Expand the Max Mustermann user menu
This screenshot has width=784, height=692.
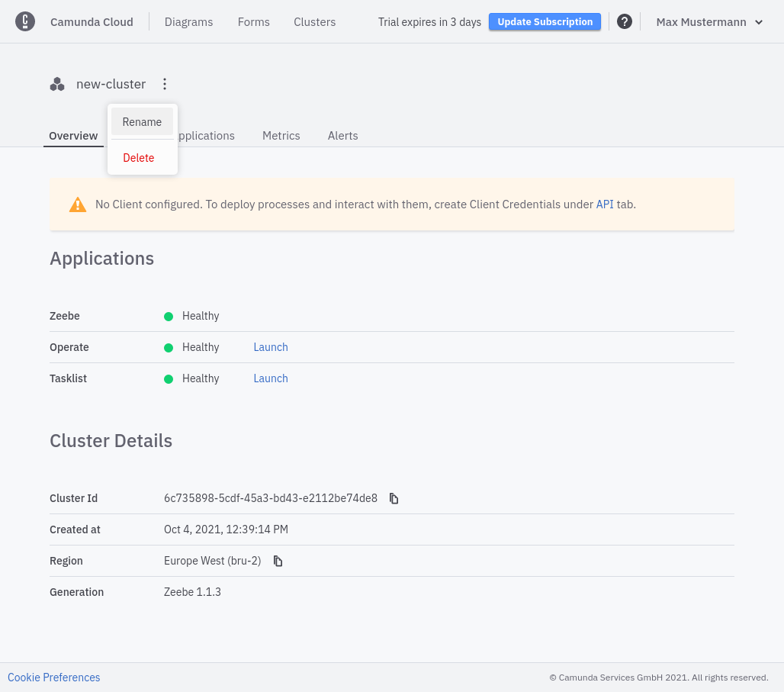point(709,22)
